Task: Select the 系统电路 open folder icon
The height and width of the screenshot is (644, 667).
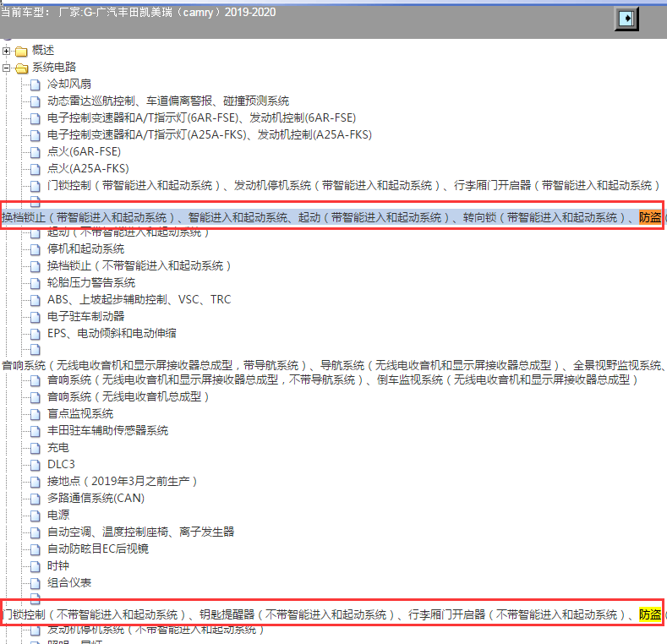Action: pyautogui.click(x=21, y=68)
